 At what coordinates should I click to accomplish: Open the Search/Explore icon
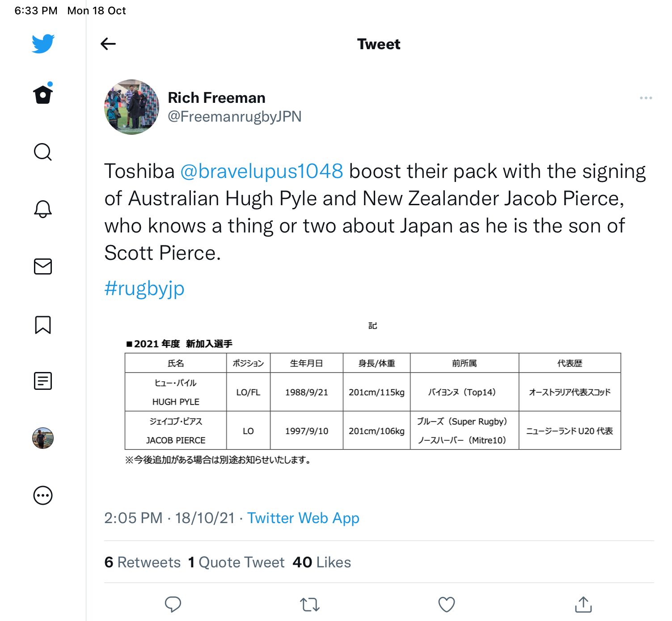[x=43, y=152]
